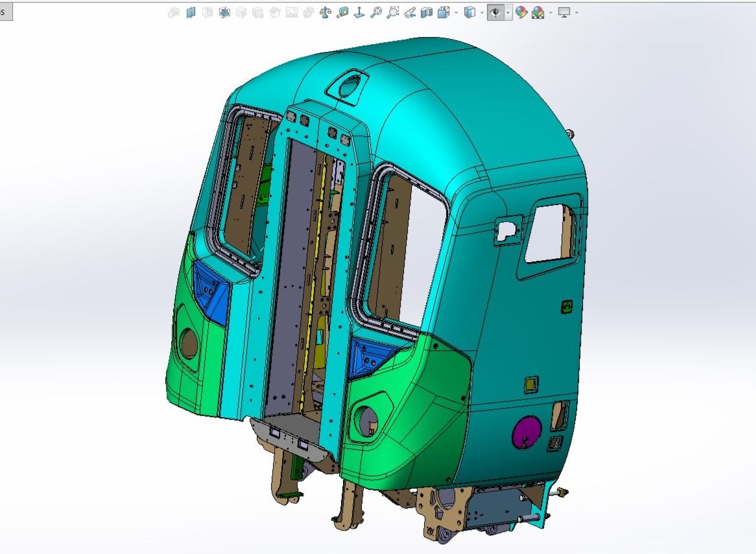Click the dashed box component icon

(x=224, y=12)
